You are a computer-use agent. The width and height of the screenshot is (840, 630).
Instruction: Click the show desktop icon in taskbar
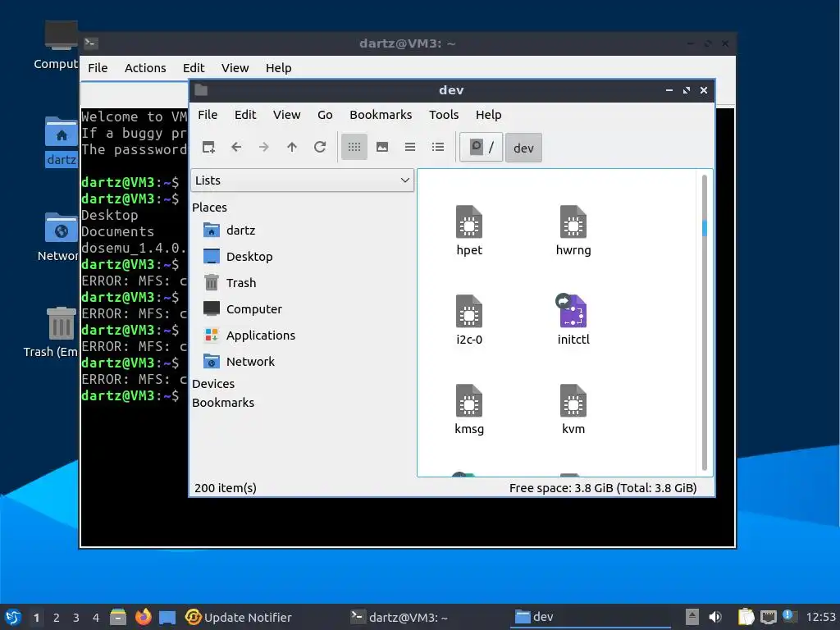167,617
